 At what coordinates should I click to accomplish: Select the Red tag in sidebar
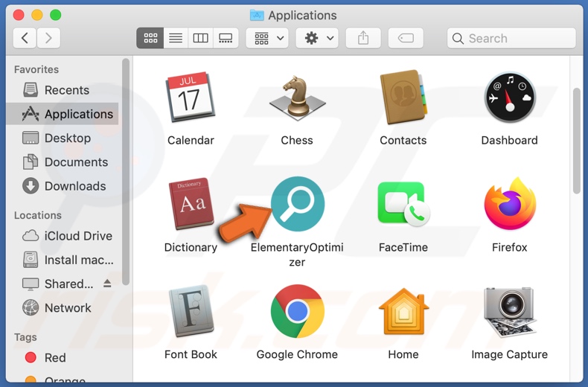coord(62,358)
